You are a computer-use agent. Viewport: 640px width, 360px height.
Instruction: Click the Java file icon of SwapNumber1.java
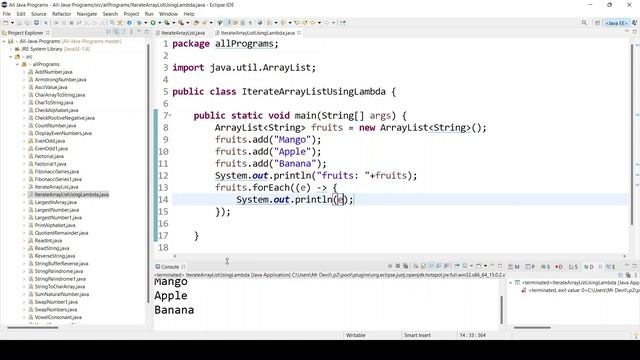(x=31, y=302)
